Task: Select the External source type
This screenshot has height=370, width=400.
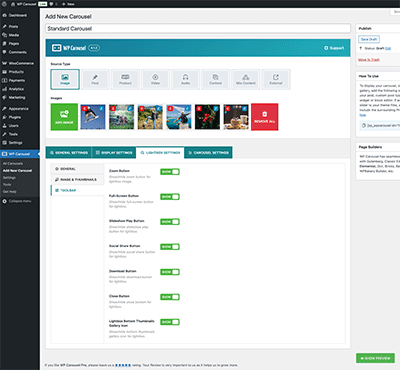Action: [276, 79]
